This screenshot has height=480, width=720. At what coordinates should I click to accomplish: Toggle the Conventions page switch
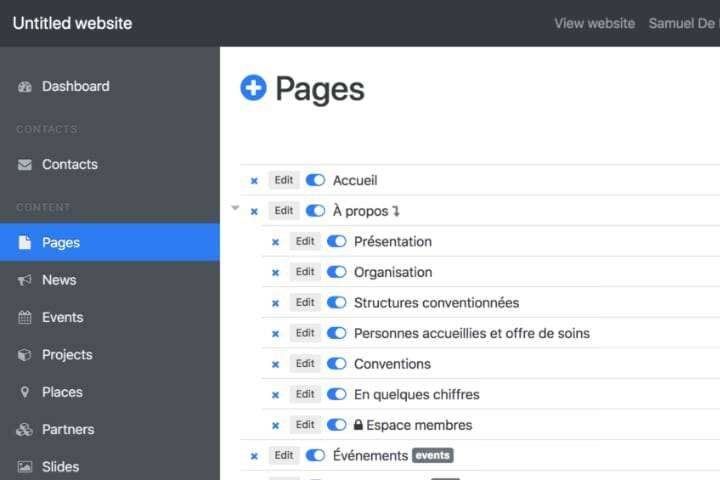coord(337,364)
